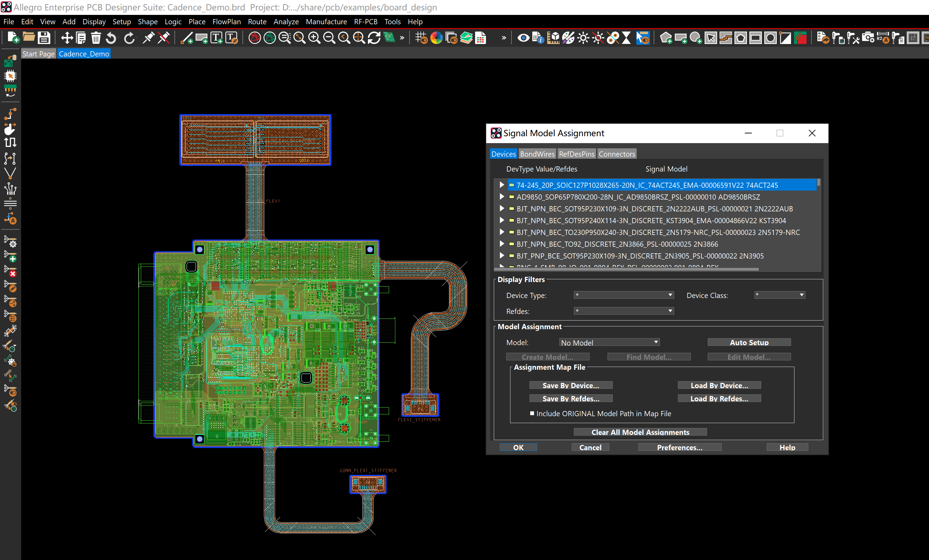Viewport: 929px width, 560px height.
Task: Click the Unfix crossed pin icon
Action: pyautogui.click(x=164, y=38)
